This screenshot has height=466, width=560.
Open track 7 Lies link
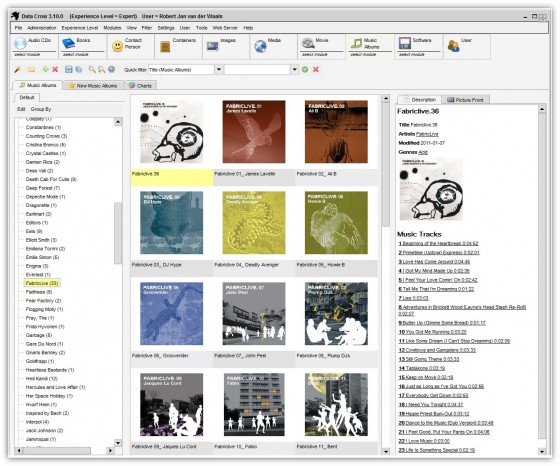coord(413,298)
